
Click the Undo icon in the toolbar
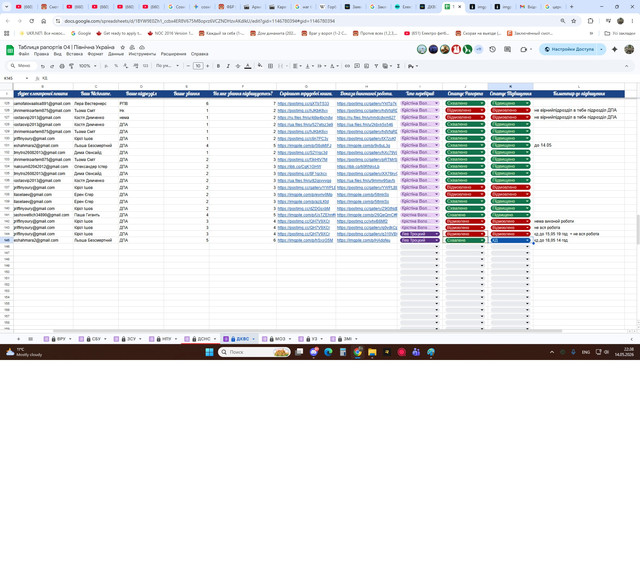(42, 66)
